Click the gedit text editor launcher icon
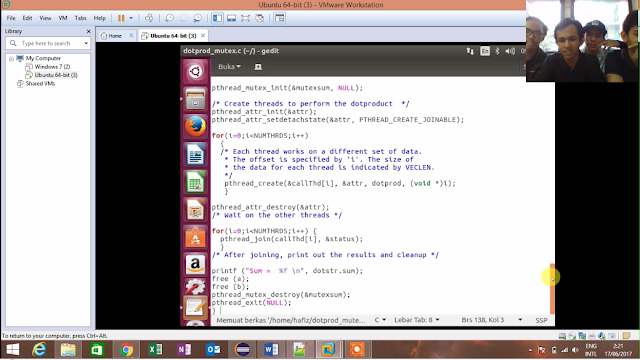 click(x=195, y=307)
